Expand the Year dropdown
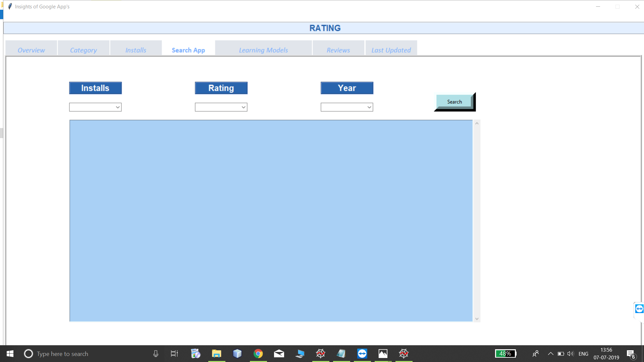The width and height of the screenshot is (644, 362). point(369,107)
